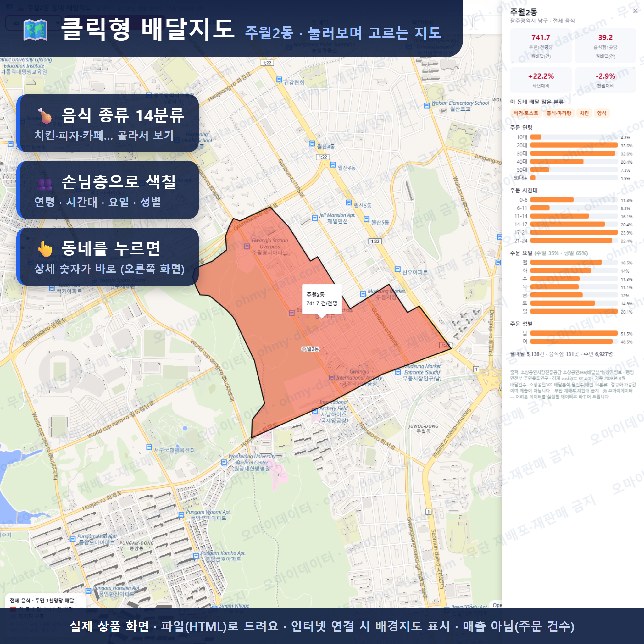Click the 741.7 주민1천명당 stat card
Screen dimensions: 644x644
(541, 46)
